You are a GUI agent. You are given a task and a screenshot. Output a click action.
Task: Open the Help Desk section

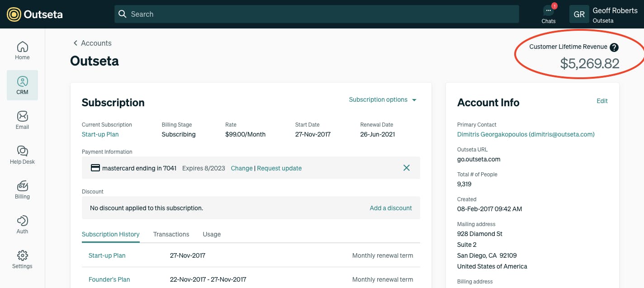coord(22,155)
